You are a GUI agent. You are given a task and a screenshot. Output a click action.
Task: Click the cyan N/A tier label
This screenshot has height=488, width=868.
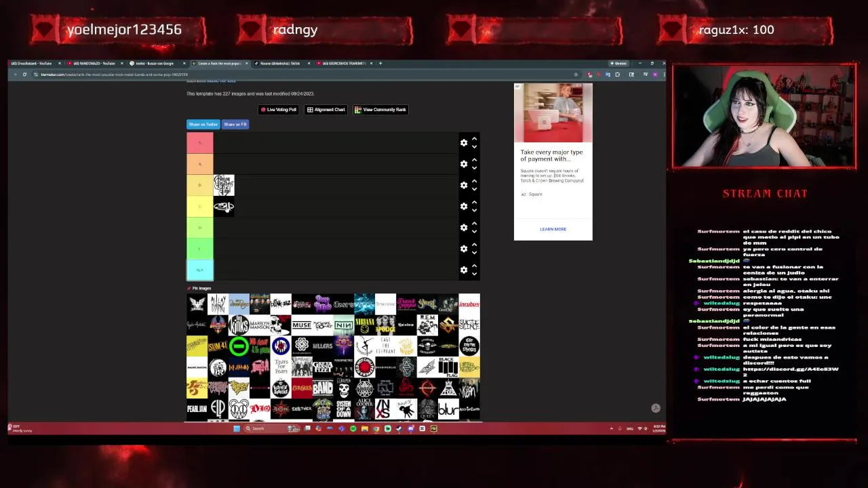(200, 270)
